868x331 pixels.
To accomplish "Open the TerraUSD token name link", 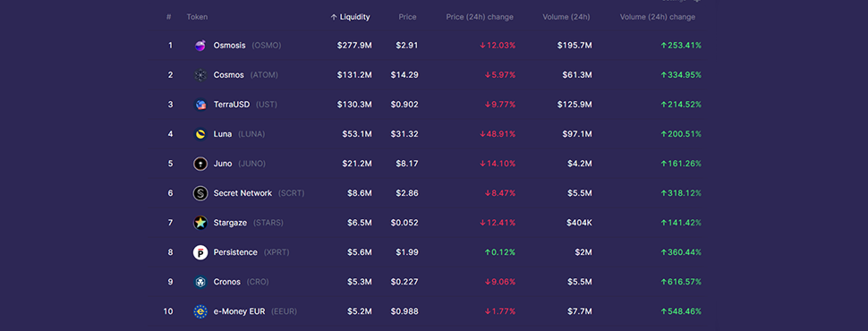I will (x=232, y=104).
